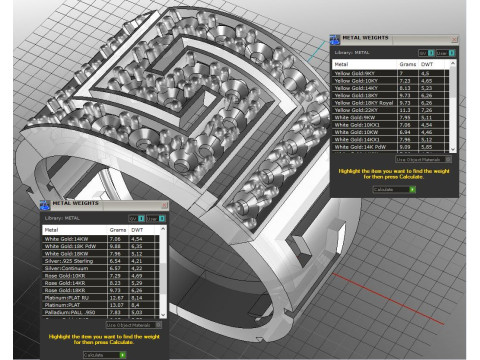Viewport: 480px width, 360px height.
Task: Click the scroll-up arrow in the upper-right metal list
Action: 453,63
